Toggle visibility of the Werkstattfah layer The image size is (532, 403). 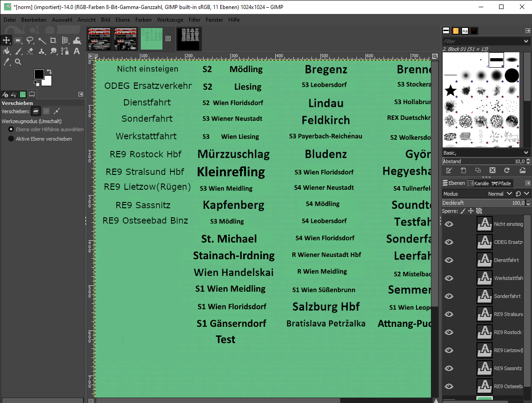[449, 278]
